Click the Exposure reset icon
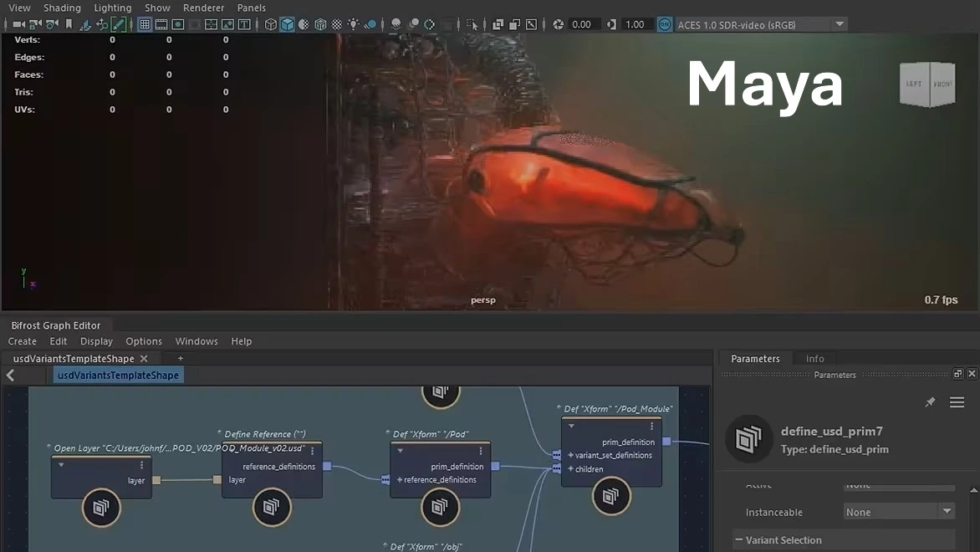Image resolution: width=980 pixels, height=552 pixels. tap(558, 24)
